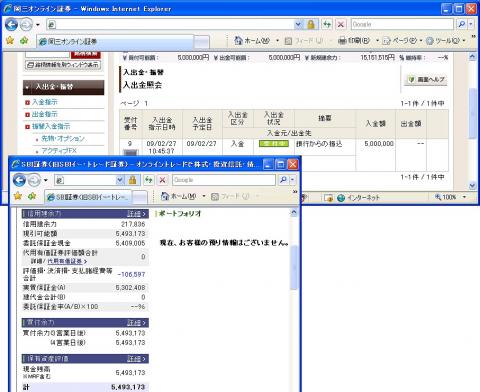Click search magnifier in SBI証券 window
This screenshot has width=480, height=392.
coord(283,180)
